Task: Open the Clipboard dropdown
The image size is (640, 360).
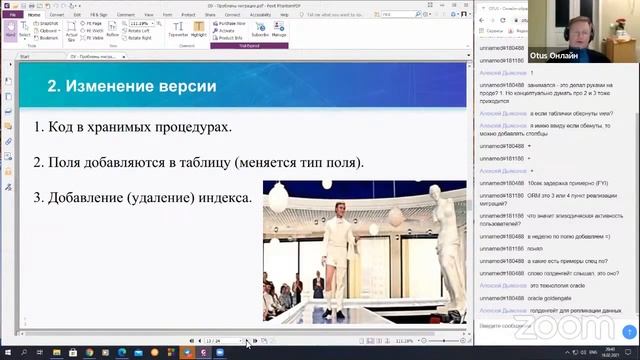Action: (47, 31)
